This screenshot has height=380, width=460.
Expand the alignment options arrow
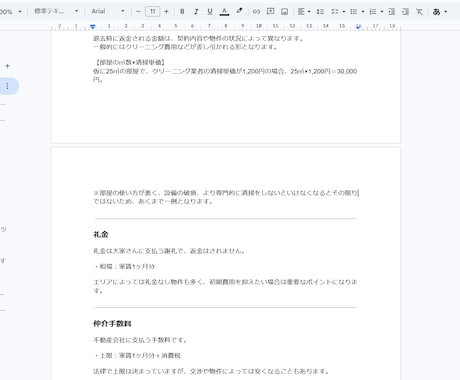309,12
